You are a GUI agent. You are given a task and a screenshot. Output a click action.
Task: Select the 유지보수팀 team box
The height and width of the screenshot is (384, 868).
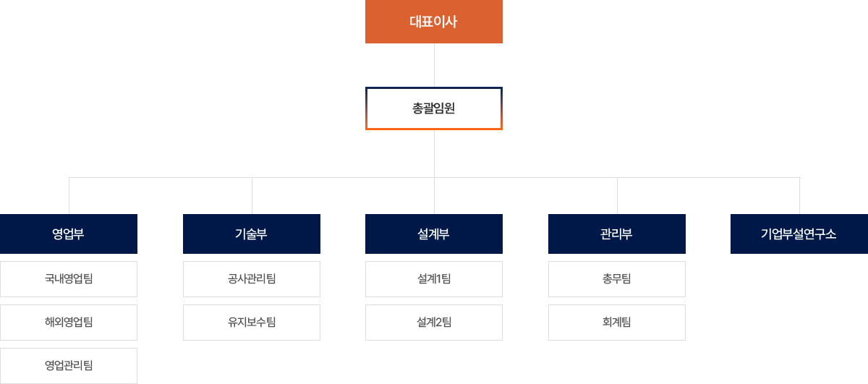point(252,323)
